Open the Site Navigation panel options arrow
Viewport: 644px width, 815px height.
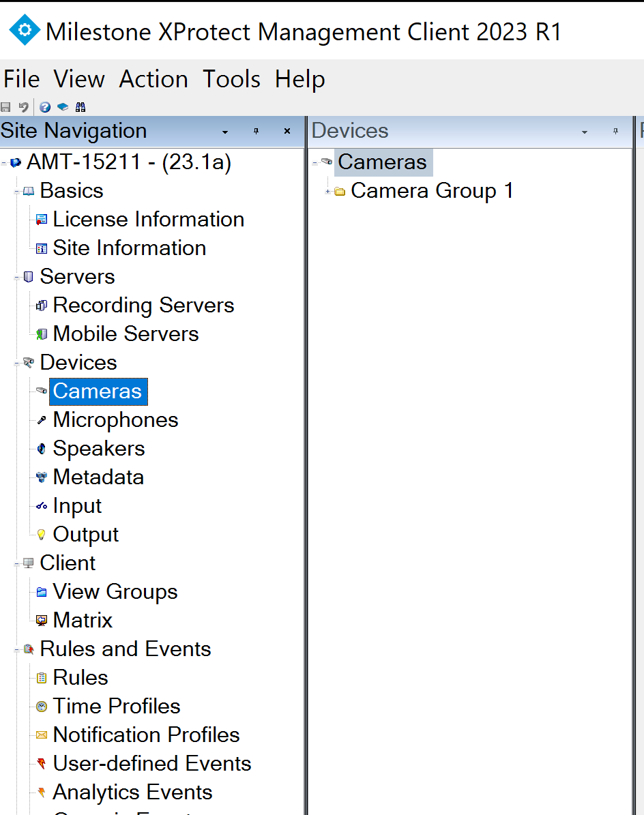[x=224, y=131]
